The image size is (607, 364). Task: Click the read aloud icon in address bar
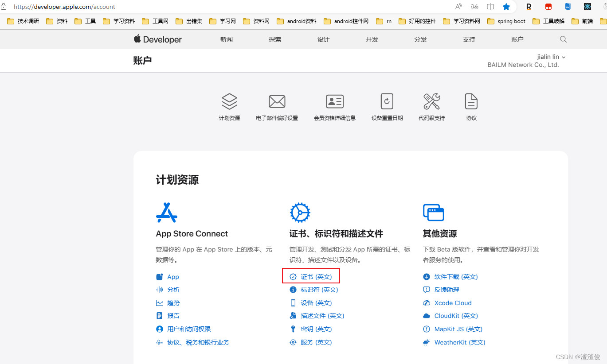tap(459, 7)
